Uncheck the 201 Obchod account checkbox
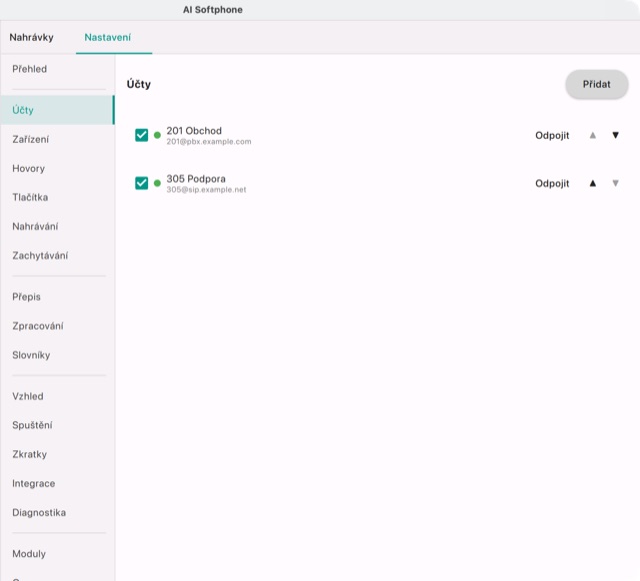This screenshot has height=581, width=640. tap(142, 135)
